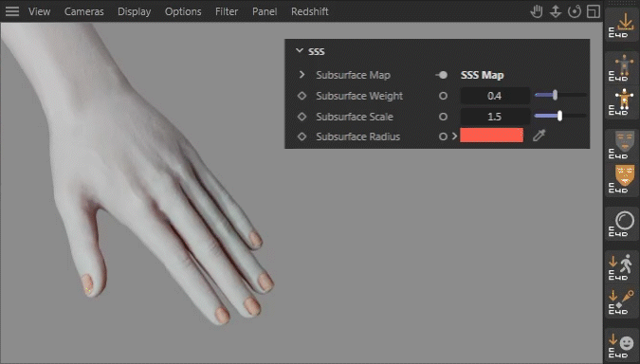The width and height of the screenshot is (640, 364).
Task: Click the E4D gray body rig icon
Action: pos(622,68)
